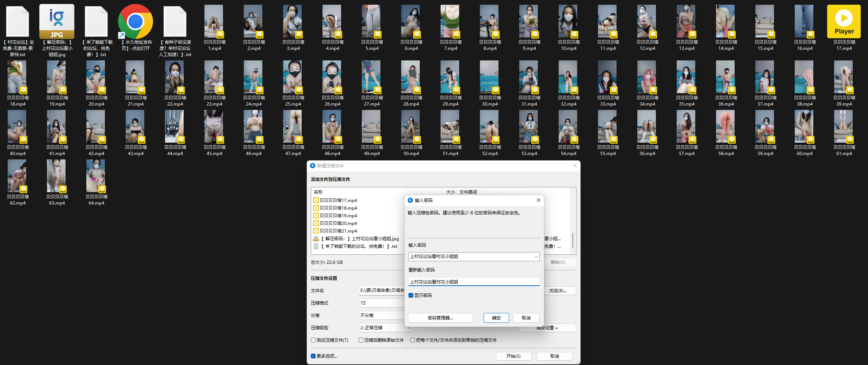Click 确定 to confirm the password
This screenshot has height=365, width=868.
[x=496, y=318]
